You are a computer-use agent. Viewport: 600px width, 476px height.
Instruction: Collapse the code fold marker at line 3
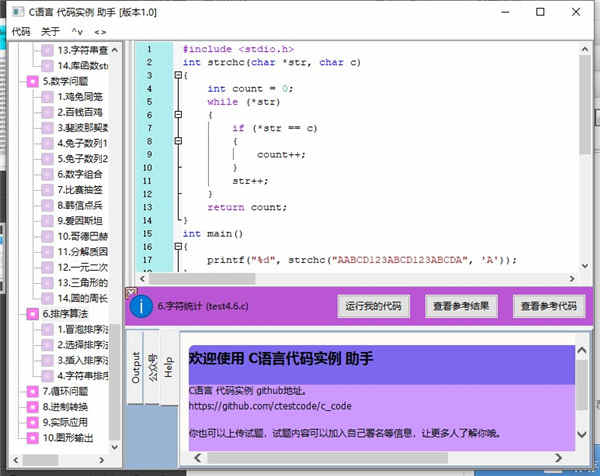coord(178,75)
